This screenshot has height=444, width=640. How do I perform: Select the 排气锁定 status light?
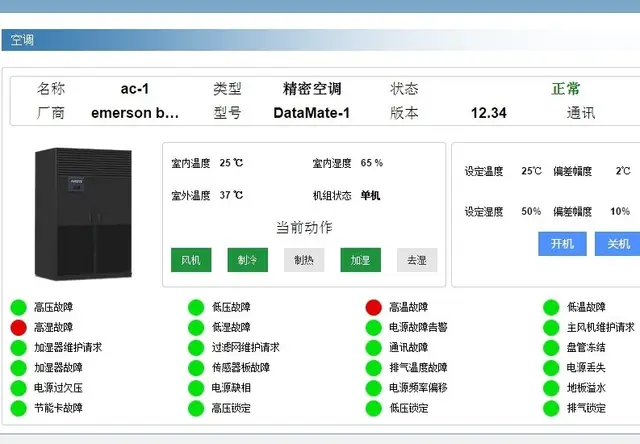coord(551,408)
